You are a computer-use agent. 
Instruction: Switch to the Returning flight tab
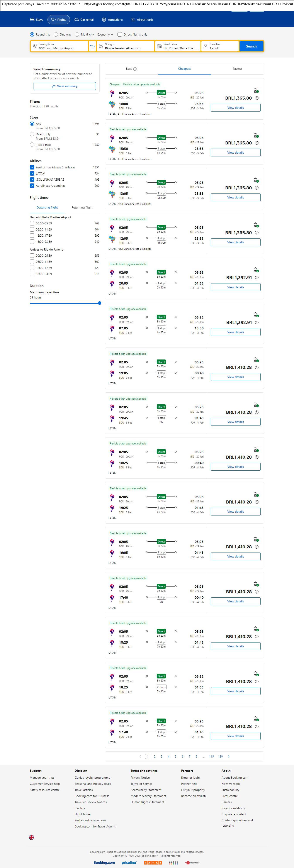coord(82,208)
